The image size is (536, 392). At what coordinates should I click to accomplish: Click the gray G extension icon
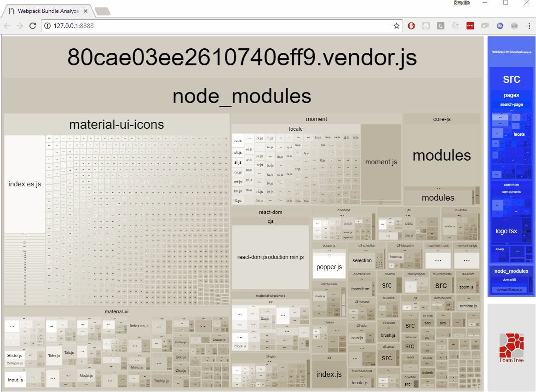(441, 26)
